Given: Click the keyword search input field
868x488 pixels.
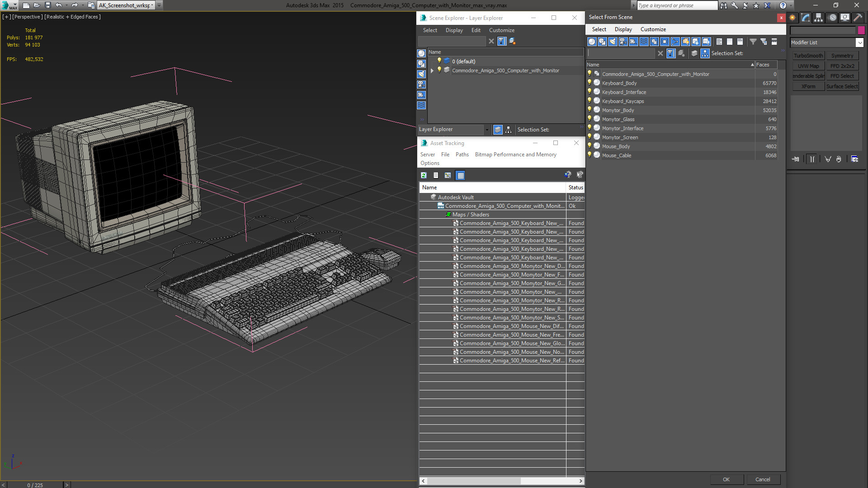Looking at the screenshot, I should point(677,5).
